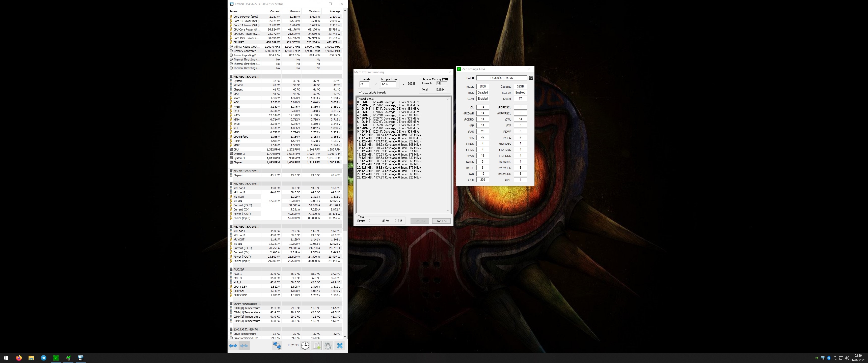Click MemTestPro thread list scroll-down arrow

(x=448, y=211)
